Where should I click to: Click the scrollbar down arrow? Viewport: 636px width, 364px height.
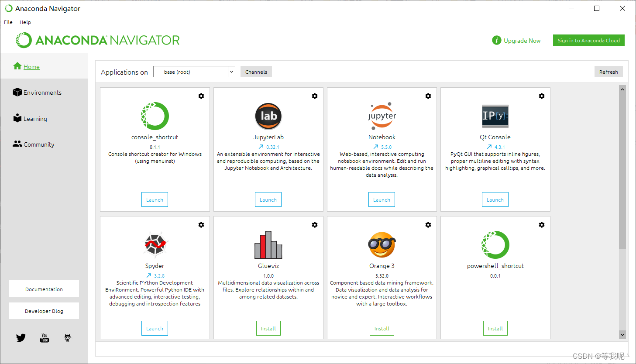click(x=622, y=335)
